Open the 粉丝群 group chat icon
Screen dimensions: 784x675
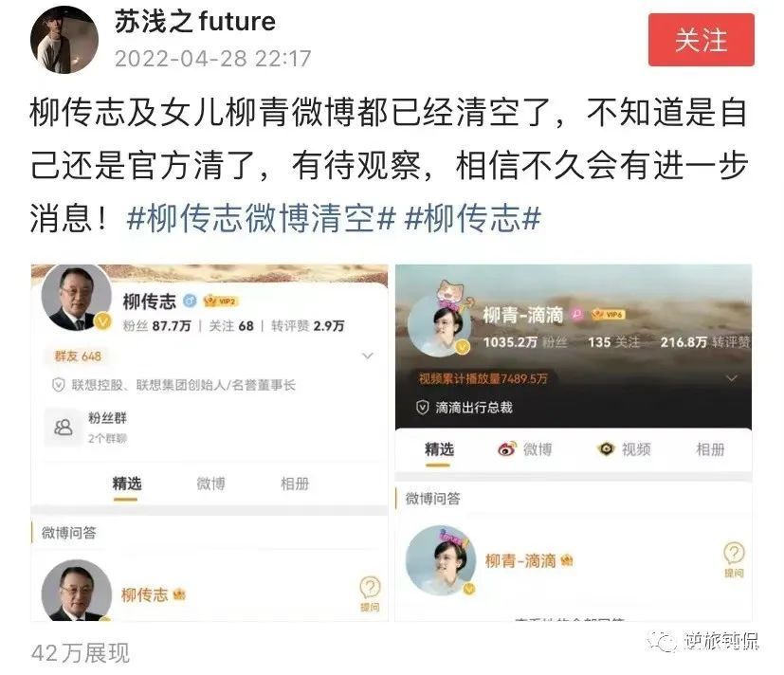(63, 427)
